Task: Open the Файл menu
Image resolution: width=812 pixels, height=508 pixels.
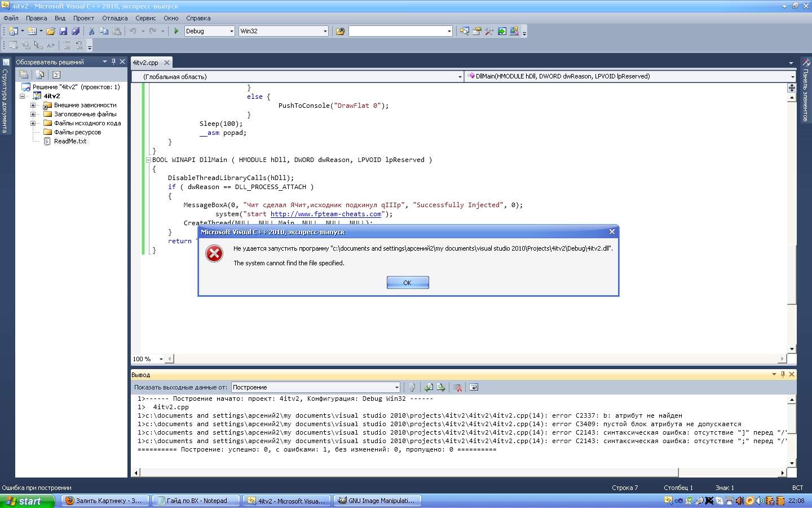Action: click(11, 18)
